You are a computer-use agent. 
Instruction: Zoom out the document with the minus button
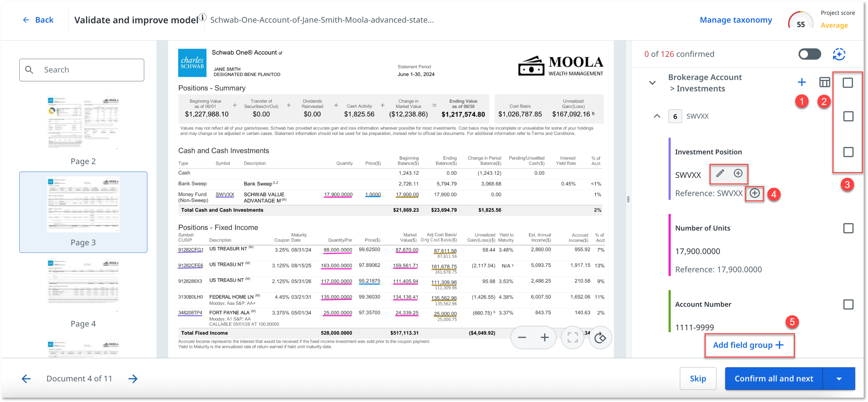pos(522,338)
